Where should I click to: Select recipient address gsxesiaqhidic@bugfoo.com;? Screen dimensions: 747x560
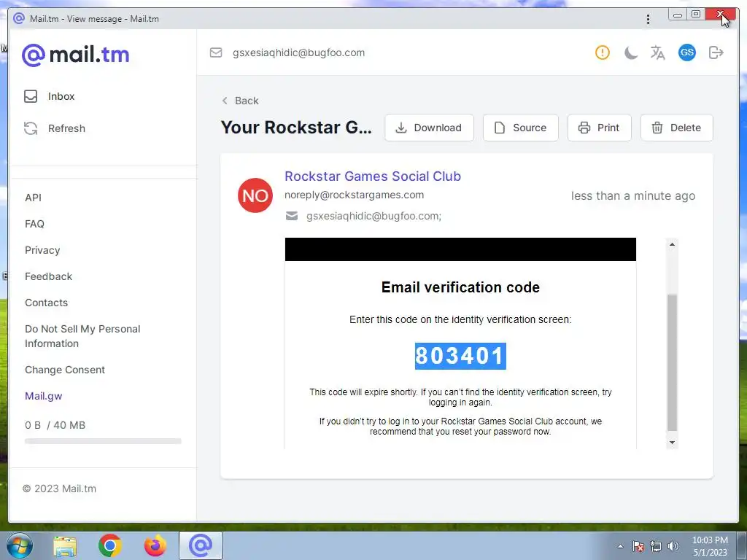373,216
